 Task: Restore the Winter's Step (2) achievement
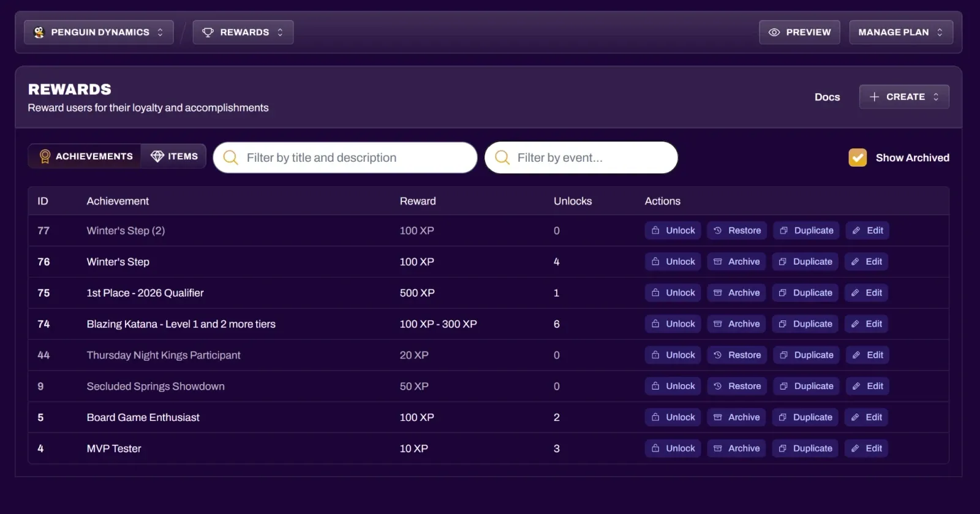click(737, 230)
